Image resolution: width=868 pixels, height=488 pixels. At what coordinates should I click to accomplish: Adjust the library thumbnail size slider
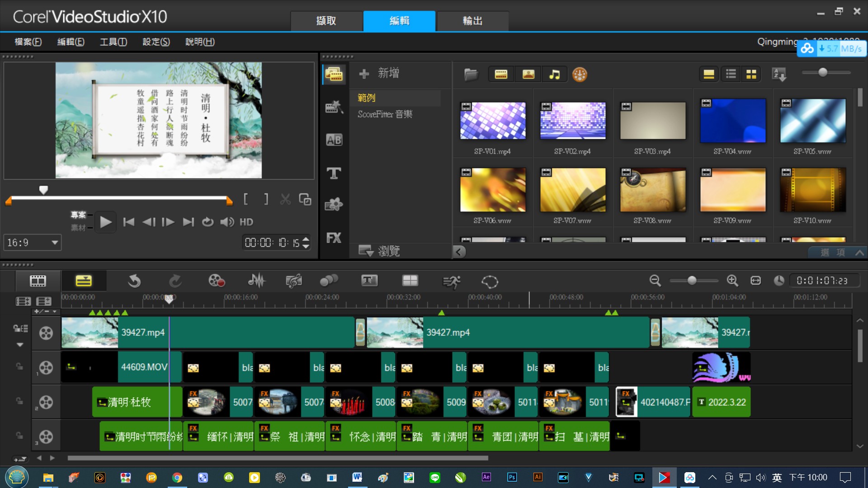(x=823, y=72)
